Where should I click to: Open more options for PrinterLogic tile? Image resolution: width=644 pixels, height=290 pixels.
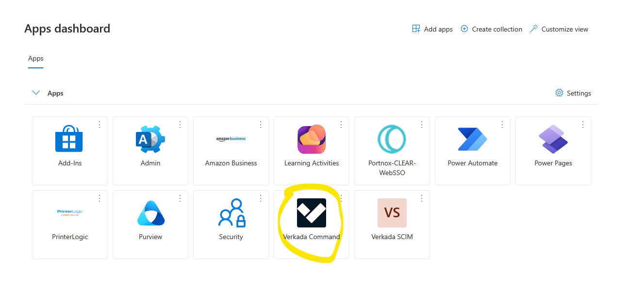pos(99,198)
